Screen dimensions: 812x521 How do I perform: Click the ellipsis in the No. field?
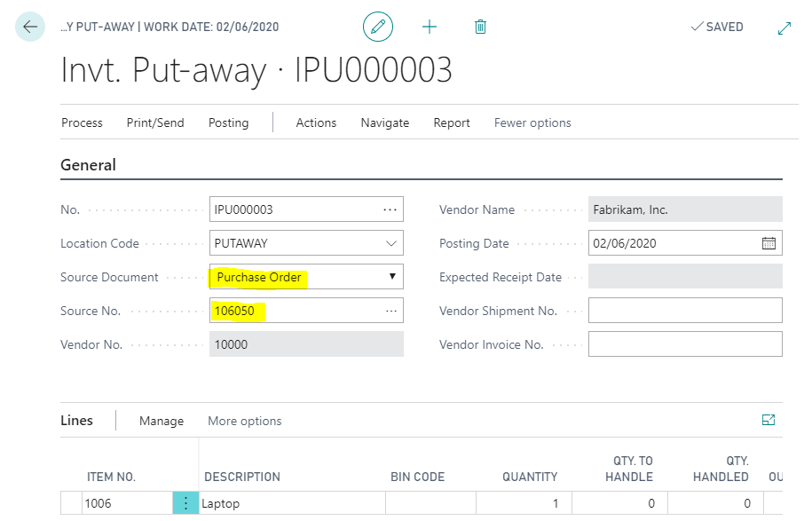coord(390,209)
